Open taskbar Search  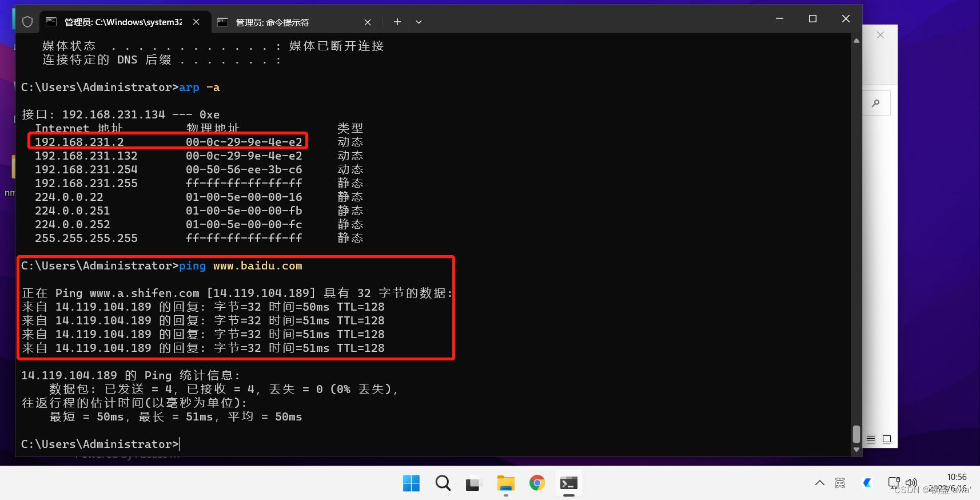pos(443,483)
